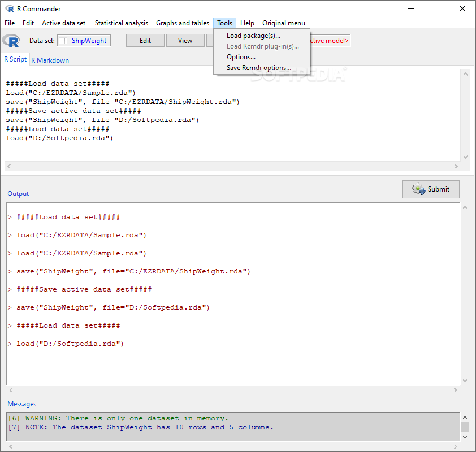Viewport: 476px width, 452px height.
Task: Click the Messages label
Action: [22, 404]
